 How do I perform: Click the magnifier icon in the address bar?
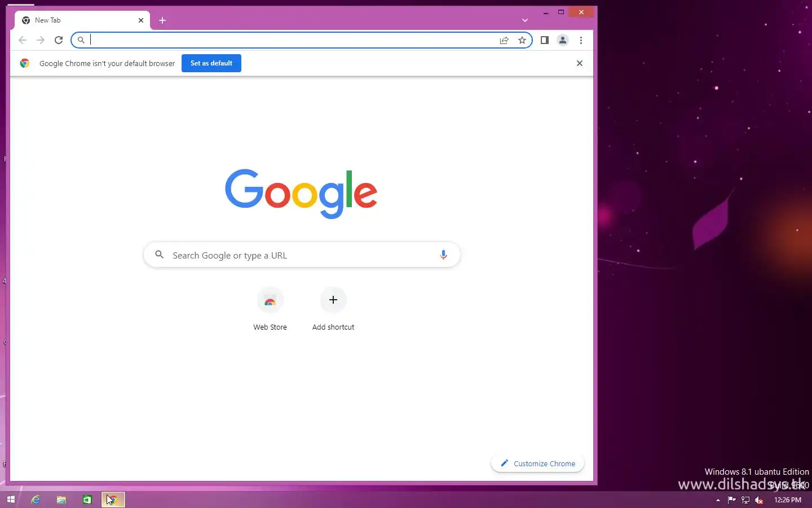(x=81, y=40)
